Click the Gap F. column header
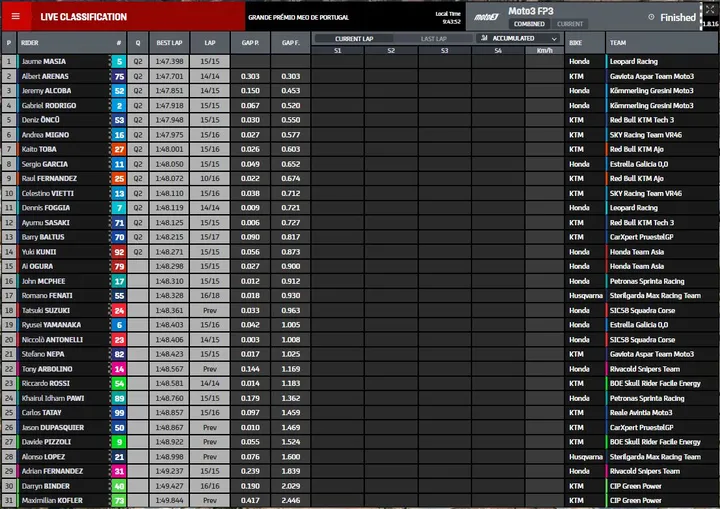The height and width of the screenshot is (509, 720). pos(291,43)
